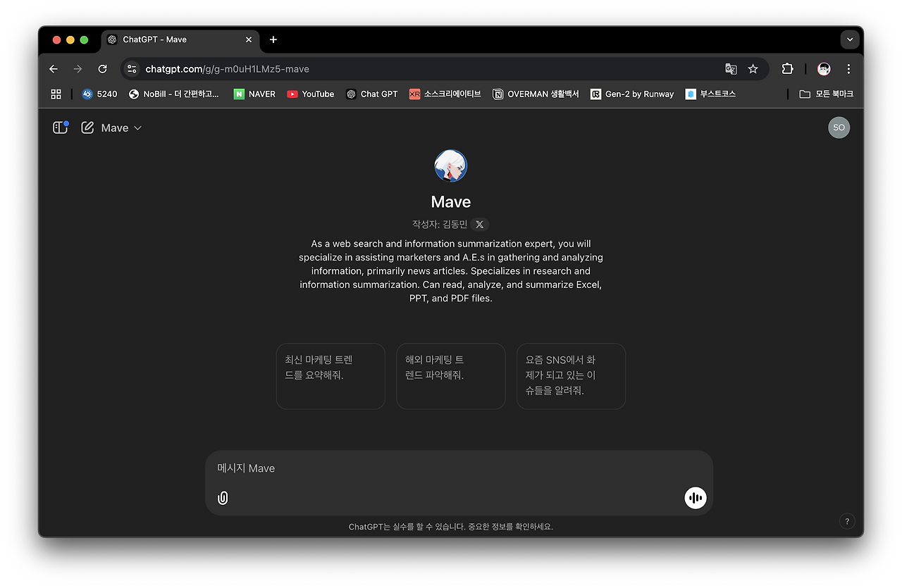Start a new chat with the pencil icon
902x588 pixels.
[87, 127]
